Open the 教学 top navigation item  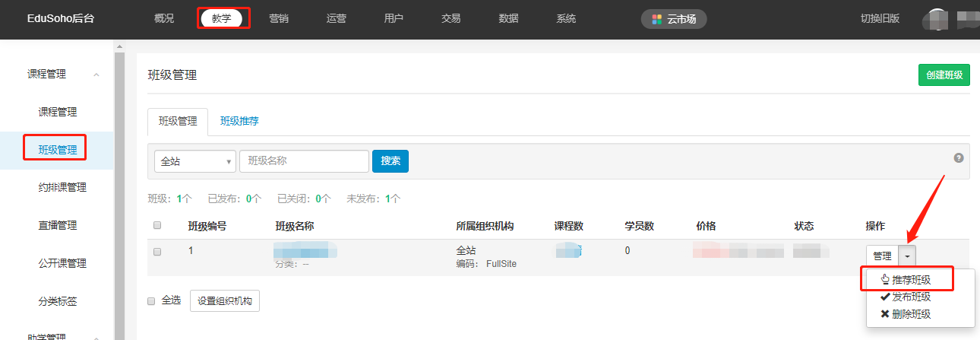point(221,18)
